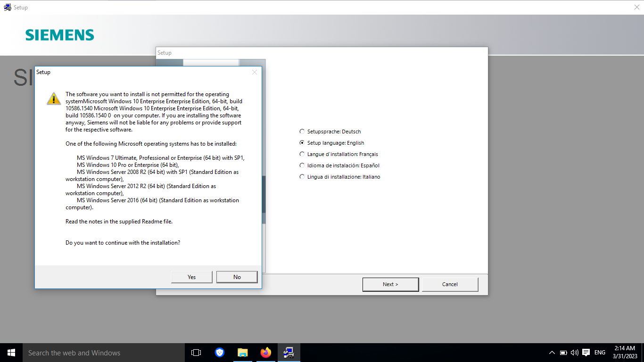Image resolution: width=644 pixels, height=362 pixels.
Task: Click the Next button in Setup window
Action: [390, 284]
